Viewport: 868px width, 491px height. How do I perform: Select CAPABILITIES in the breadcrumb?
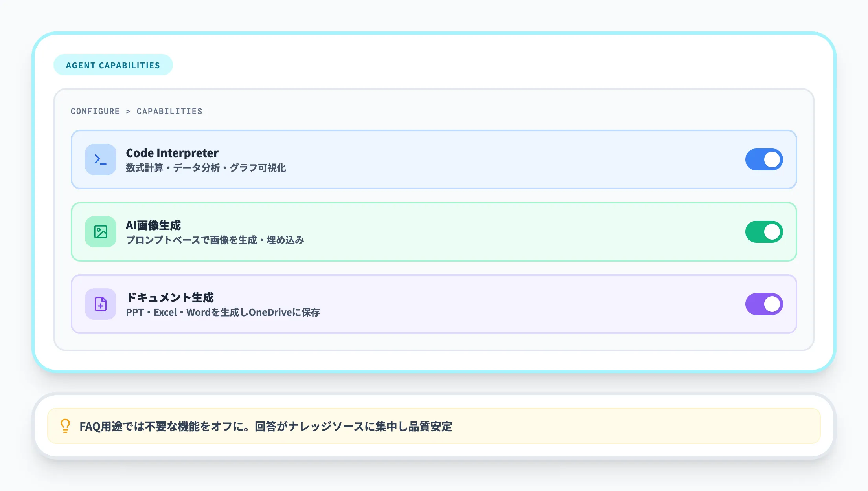tap(169, 111)
